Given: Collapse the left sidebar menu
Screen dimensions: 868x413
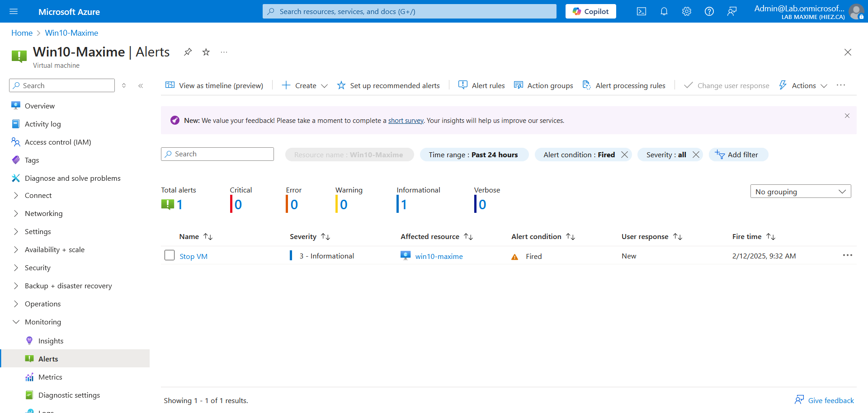Looking at the screenshot, I should tap(141, 85).
